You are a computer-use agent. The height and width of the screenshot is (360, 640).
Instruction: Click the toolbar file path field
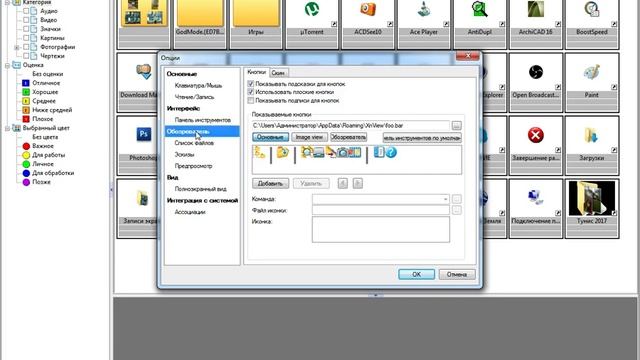[350, 125]
